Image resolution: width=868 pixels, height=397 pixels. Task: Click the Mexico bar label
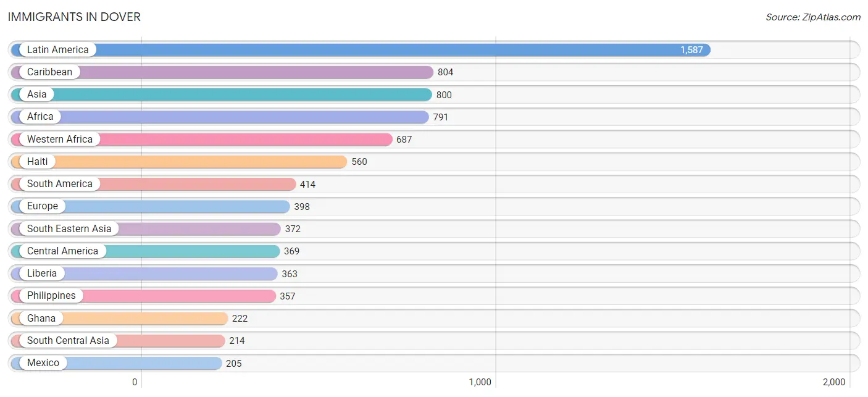point(43,363)
